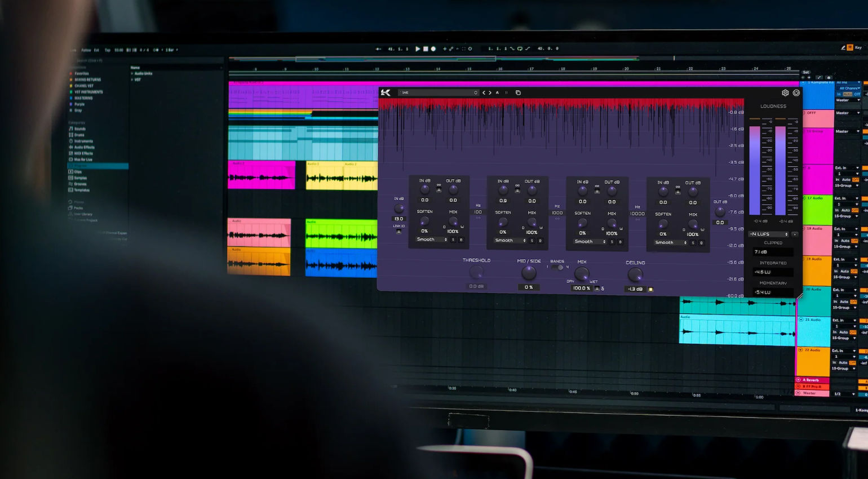Image resolution: width=868 pixels, height=479 pixels.
Task: Select the 17 Audio track header
Action: coord(817,210)
